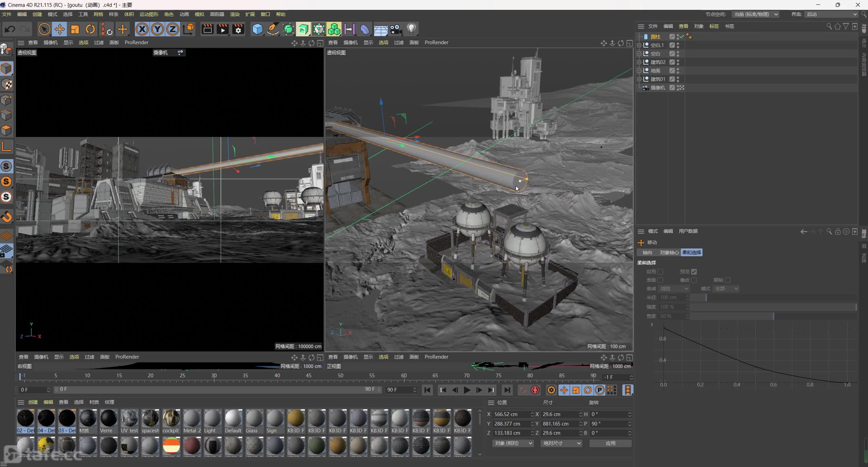Uncheck the 预览 checkbox
The height and width of the screenshot is (467, 868).
(x=694, y=271)
